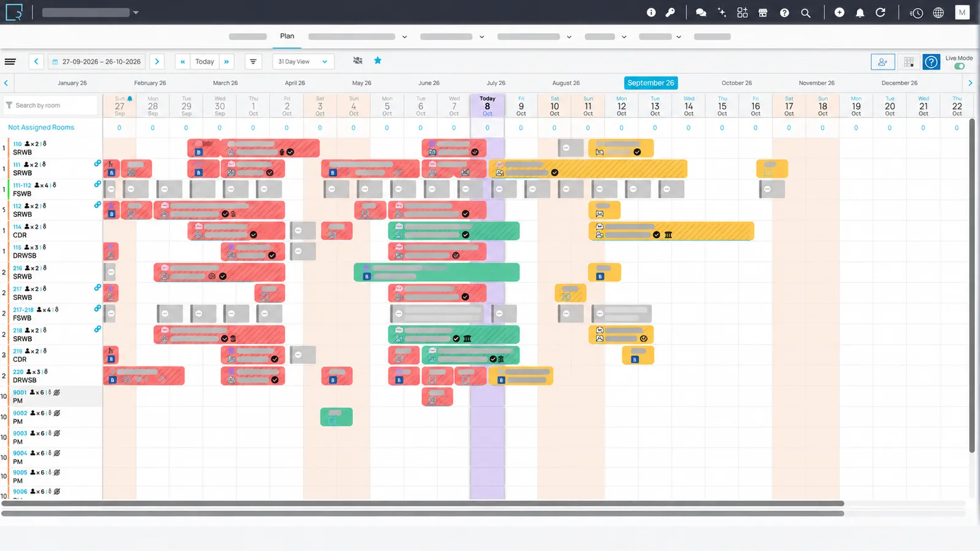Switch to the Plan tab
Screen dimensions: 980x551
pos(287,36)
